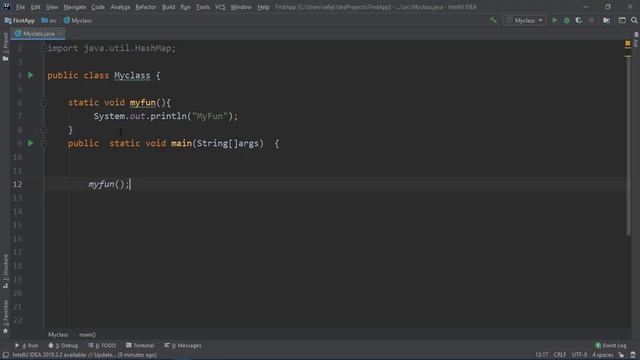Open the Run configuration Myclass dropdown
This screenshot has width=640, height=360.
point(524,20)
